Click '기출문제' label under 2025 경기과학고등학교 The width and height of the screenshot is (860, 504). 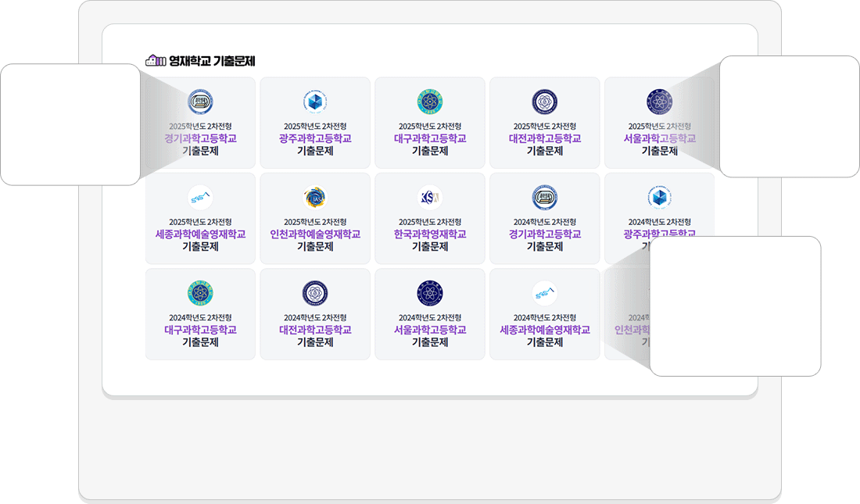[x=200, y=151]
